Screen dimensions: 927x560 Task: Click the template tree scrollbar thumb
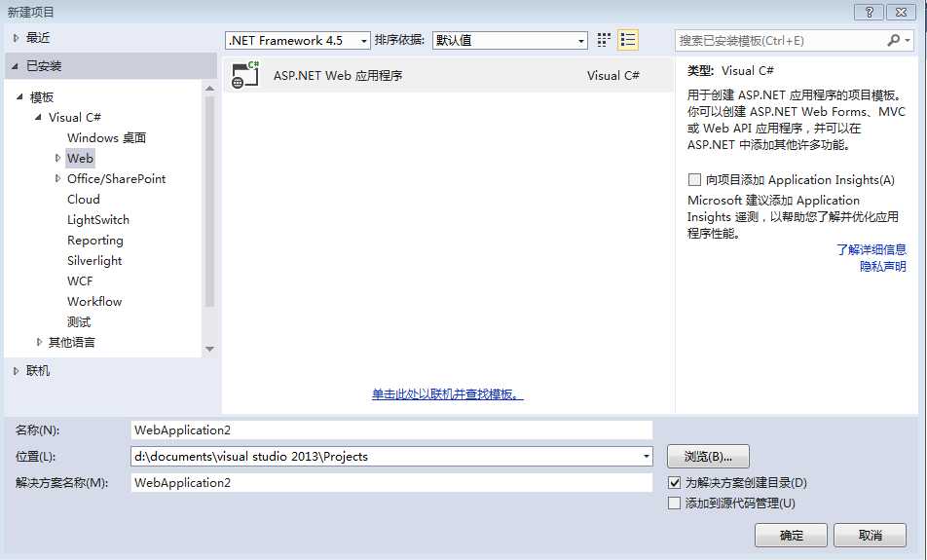(209, 201)
